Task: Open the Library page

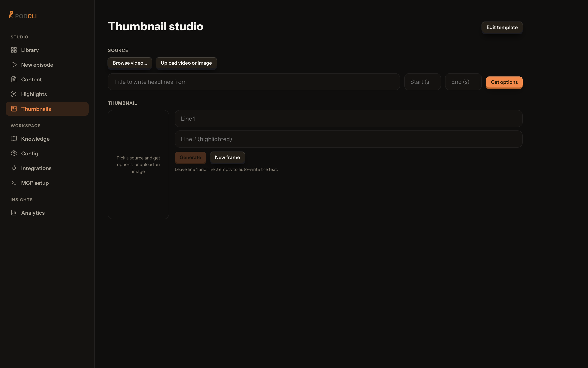Action: click(x=47, y=50)
